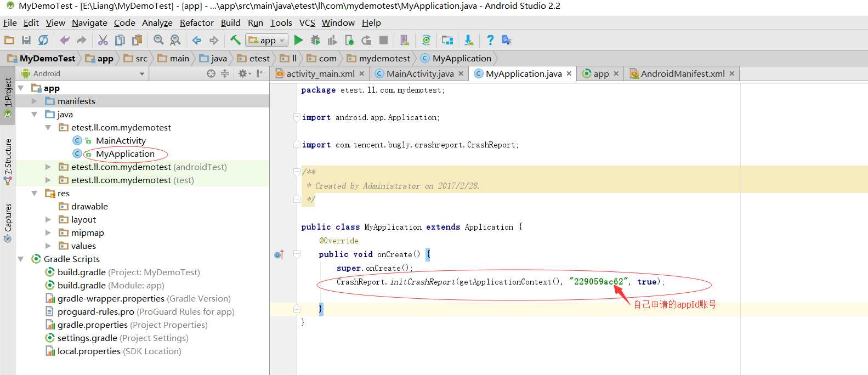Open the 1: Project side tool tab
The image size is (868, 375).
[x=8, y=98]
